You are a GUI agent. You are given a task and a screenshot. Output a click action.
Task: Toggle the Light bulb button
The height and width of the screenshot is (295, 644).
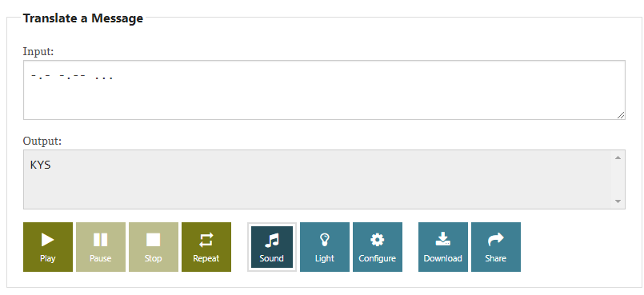(325, 247)
